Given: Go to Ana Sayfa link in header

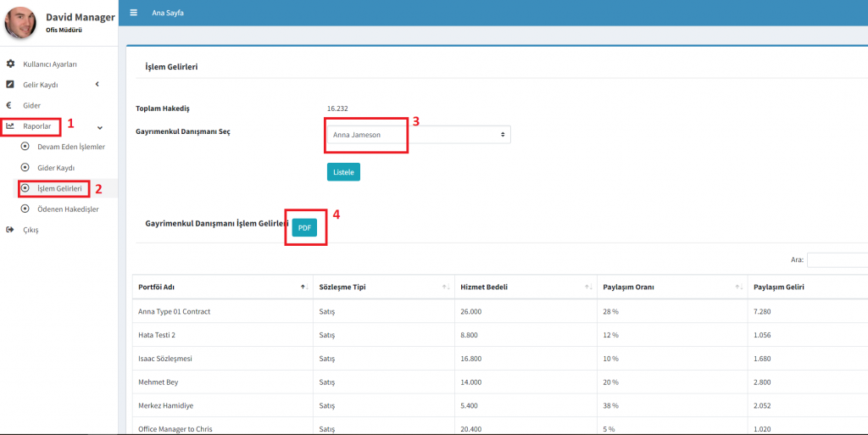Looking at the screenshot, I should pos(167,14).
